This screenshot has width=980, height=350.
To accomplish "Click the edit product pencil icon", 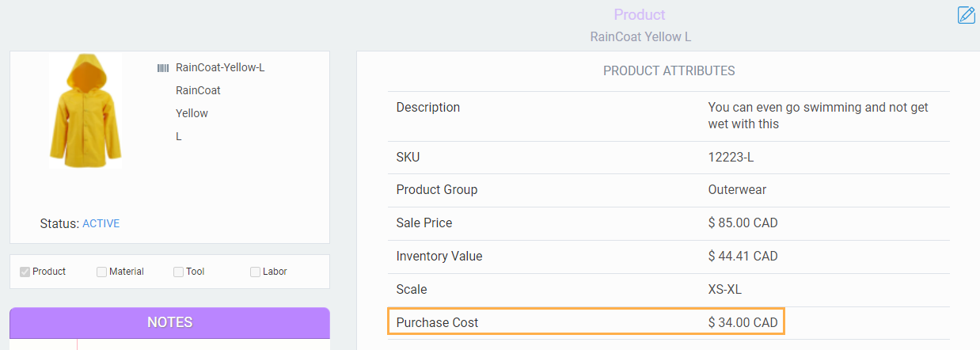I will point(966,14).
